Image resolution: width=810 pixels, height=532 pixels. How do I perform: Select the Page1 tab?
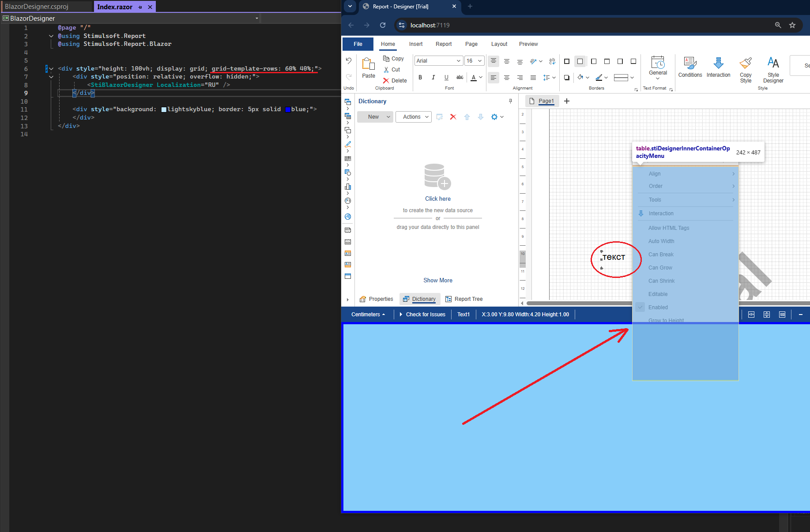click(x=543, y=101)
